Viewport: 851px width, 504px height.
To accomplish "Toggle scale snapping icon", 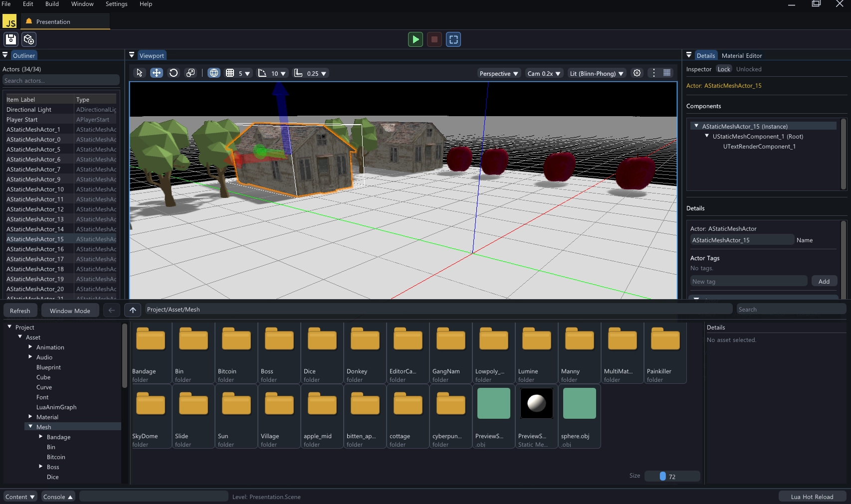I will click(x=298, y=73).
